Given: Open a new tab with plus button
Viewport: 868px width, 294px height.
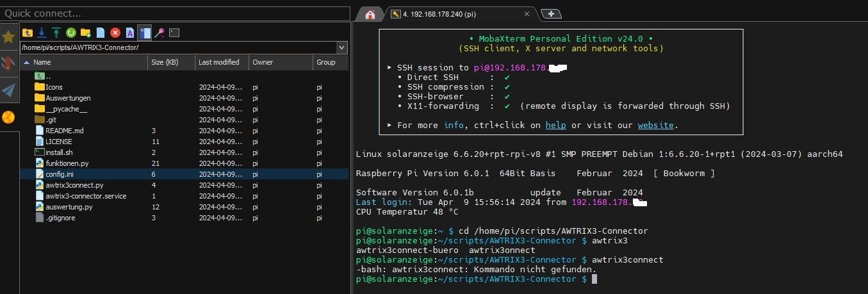Looking at the screenshot, I should coord(551,14).
